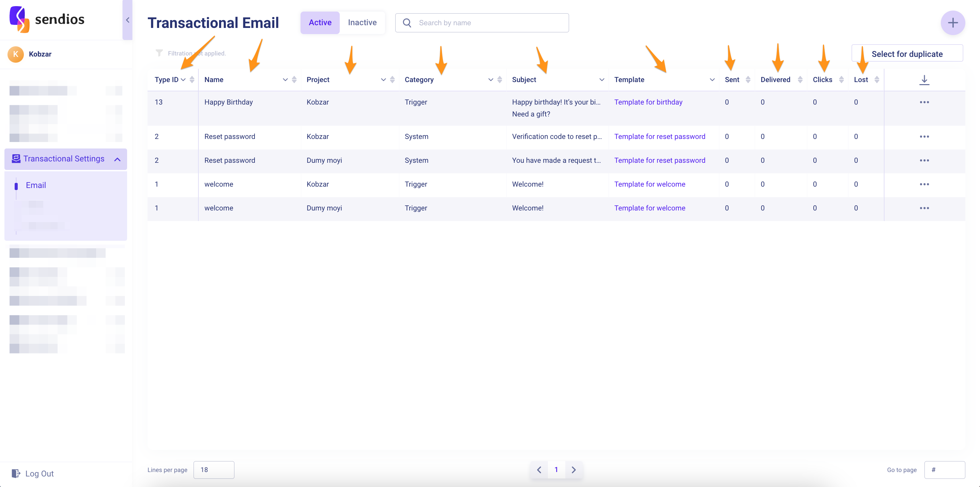Collapse the Transactional Settings menu
This screenshot has width=980, height=487.
point(117,159)
